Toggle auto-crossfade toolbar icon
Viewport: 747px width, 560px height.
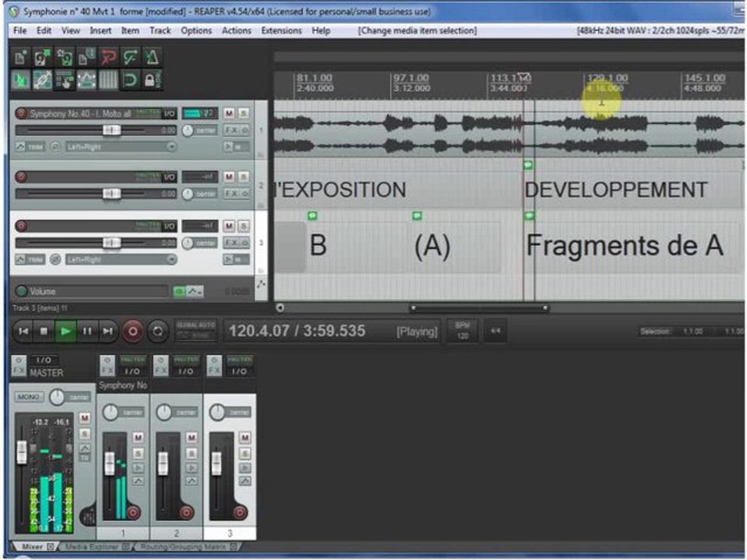pos(20,80)
